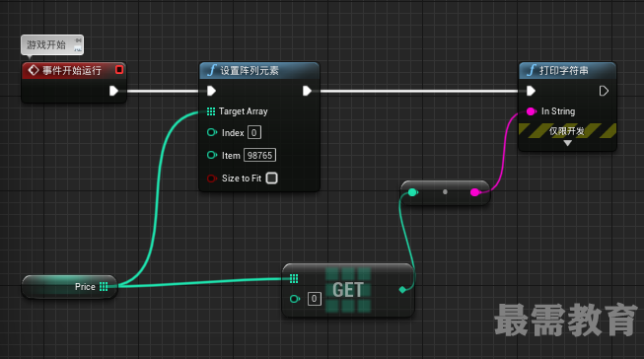
Task: Click the In String label
Action: click(558, 111)
